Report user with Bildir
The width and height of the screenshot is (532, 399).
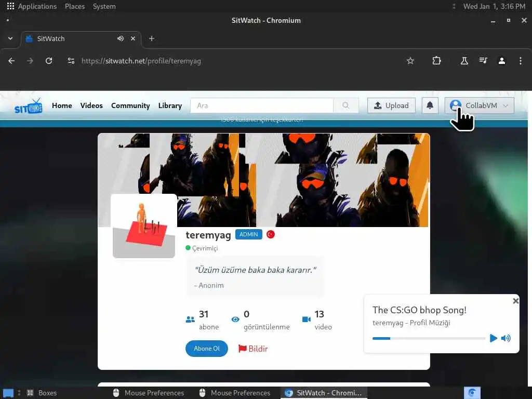pyautogui.click(x=253, y=349)
